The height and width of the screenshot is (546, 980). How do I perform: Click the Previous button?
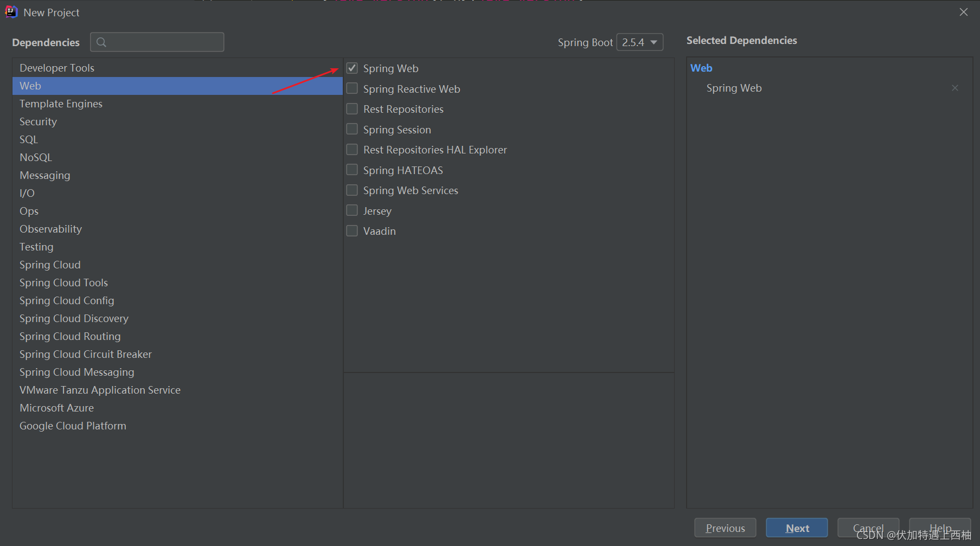tap(725, 528)
